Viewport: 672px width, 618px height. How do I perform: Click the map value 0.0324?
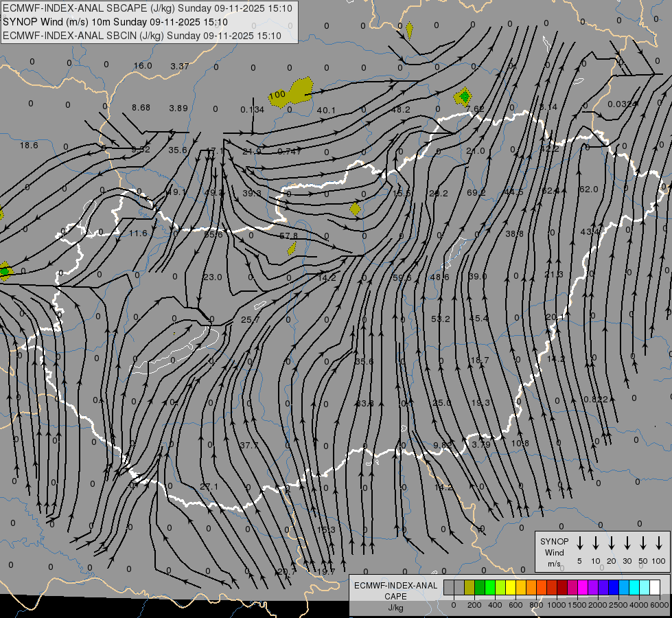[623, 104]
